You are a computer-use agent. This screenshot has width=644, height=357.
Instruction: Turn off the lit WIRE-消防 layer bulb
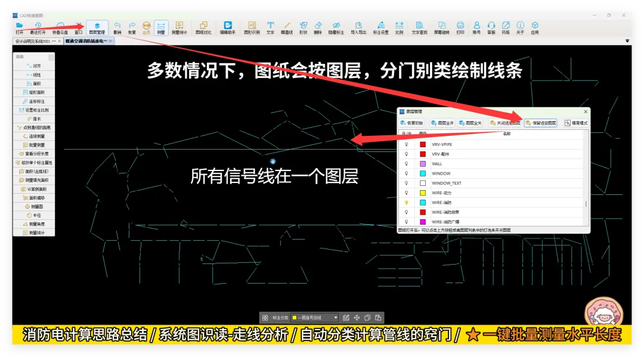[x=406, y=202]
